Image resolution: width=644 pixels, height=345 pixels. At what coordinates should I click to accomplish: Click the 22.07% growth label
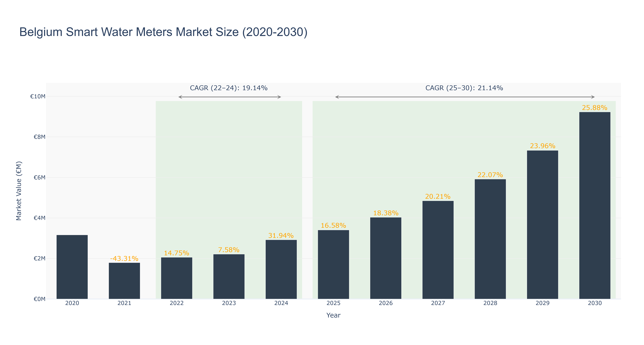tap(490, 175)
